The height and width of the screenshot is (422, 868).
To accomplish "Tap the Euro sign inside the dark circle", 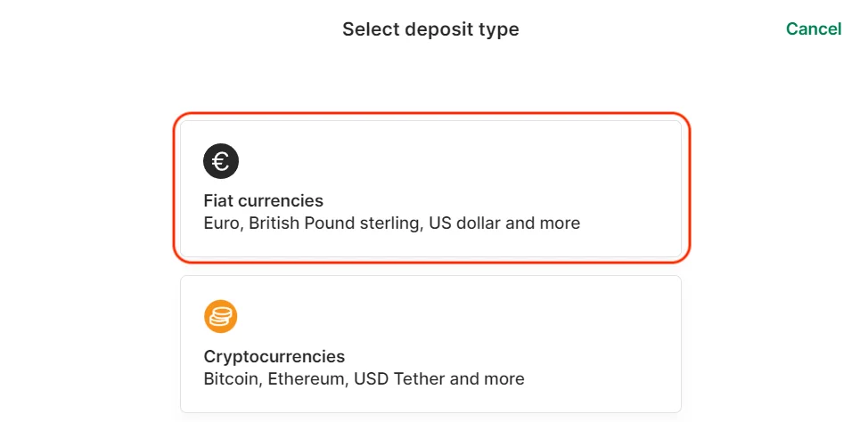I will click(x=221, y=161).
